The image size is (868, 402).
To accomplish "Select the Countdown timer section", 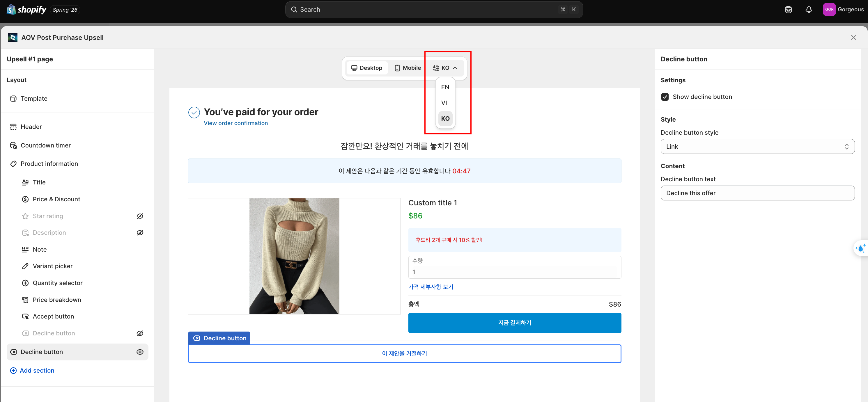I will pos(77,145).
